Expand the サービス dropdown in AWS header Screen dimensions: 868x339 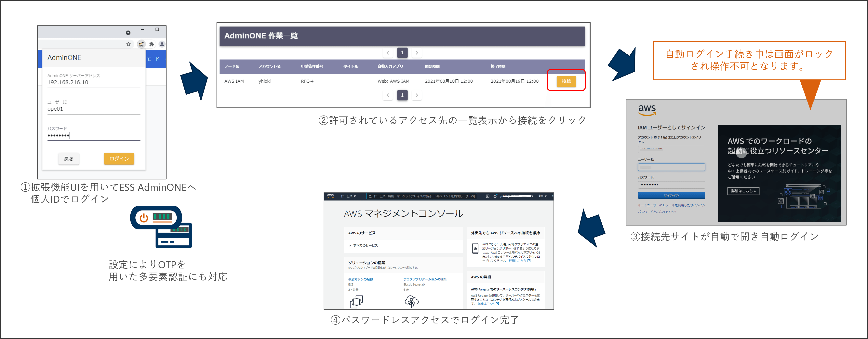(x=348, y=196)
